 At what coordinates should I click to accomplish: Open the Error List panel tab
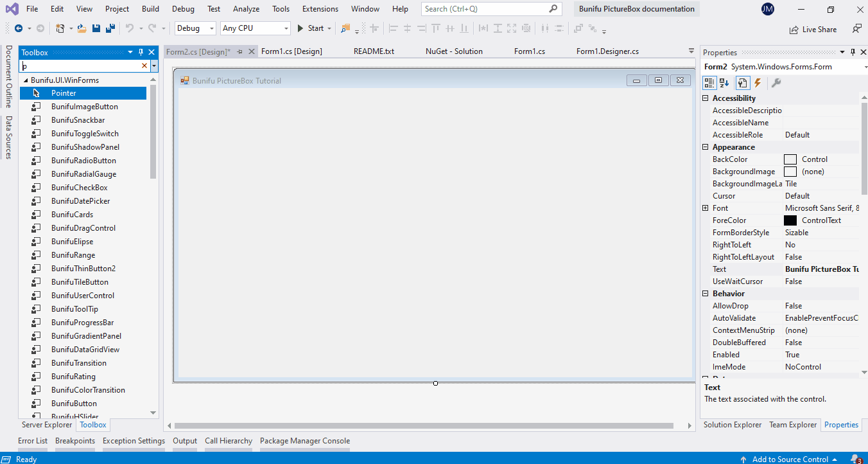click(x=33, y=441)
